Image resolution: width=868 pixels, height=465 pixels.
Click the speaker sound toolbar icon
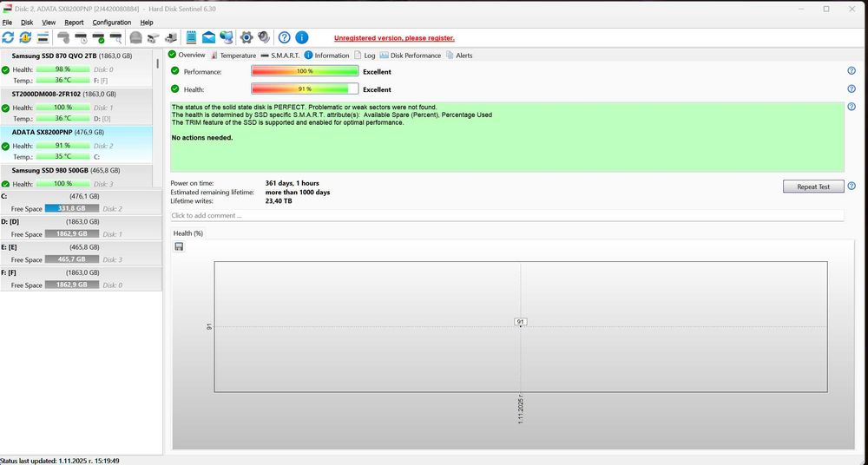(x=264, y=37)
